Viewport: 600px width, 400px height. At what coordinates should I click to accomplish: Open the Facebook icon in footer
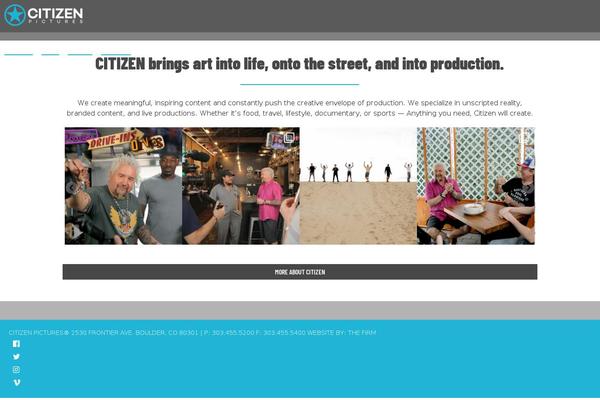tap(16, 344)
